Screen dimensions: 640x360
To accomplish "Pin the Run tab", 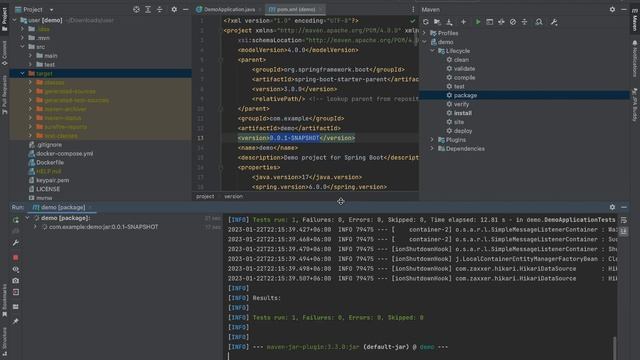I will (x=16, y=322).
